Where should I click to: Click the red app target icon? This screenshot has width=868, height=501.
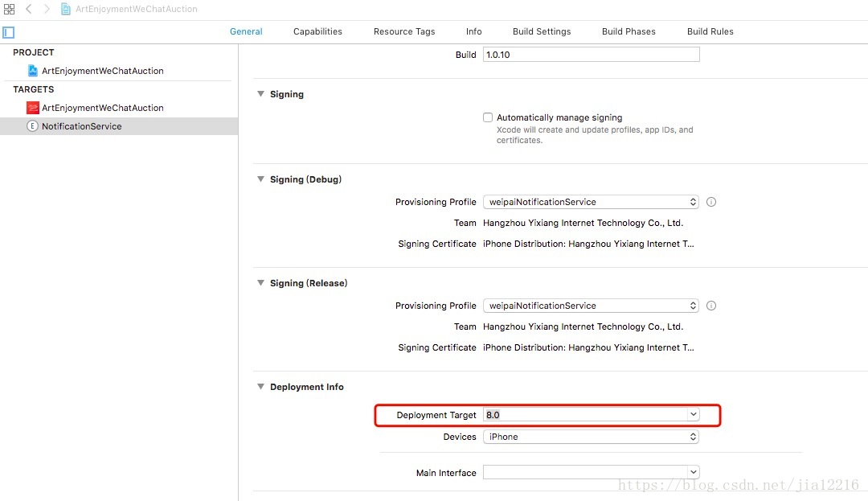pos(33,108)
